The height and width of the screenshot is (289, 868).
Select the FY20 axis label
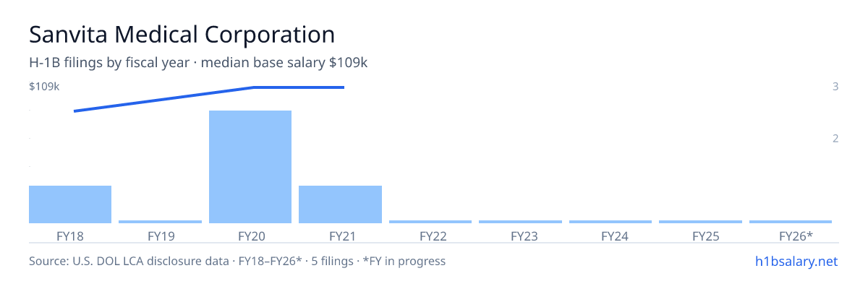[250, 236]
